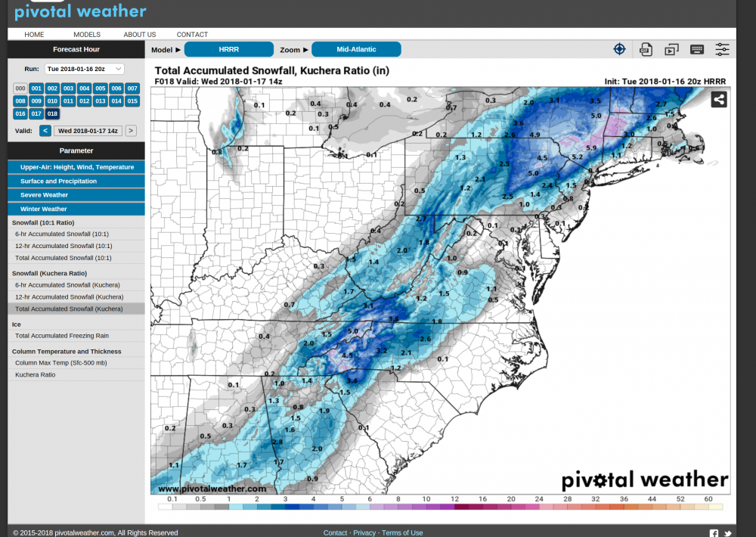Click the GIF export icon
The image size is (756, 537).
(646, 50)
